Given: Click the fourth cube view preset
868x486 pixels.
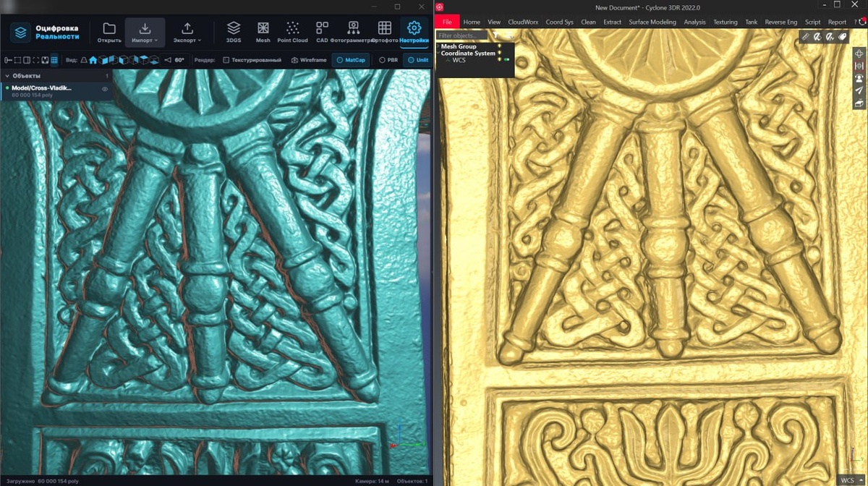Looking at the screenshot, I should point(133,60).
